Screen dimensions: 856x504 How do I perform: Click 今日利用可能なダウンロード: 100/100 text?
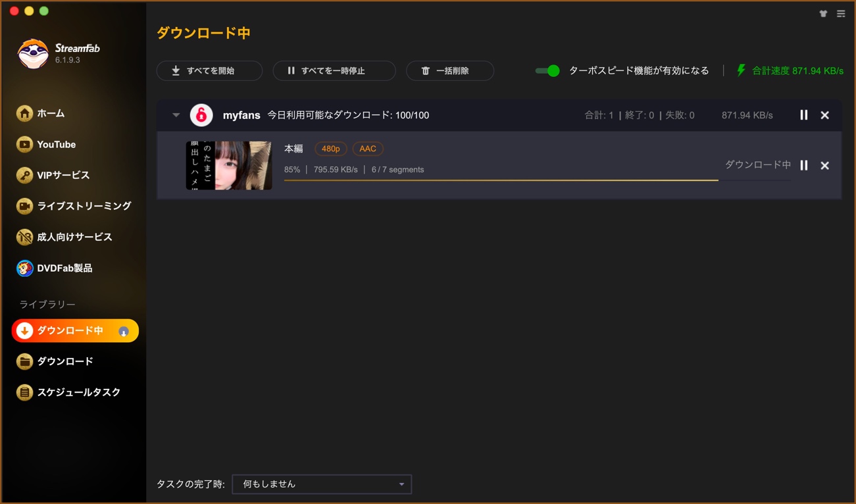tap(348, 115)
